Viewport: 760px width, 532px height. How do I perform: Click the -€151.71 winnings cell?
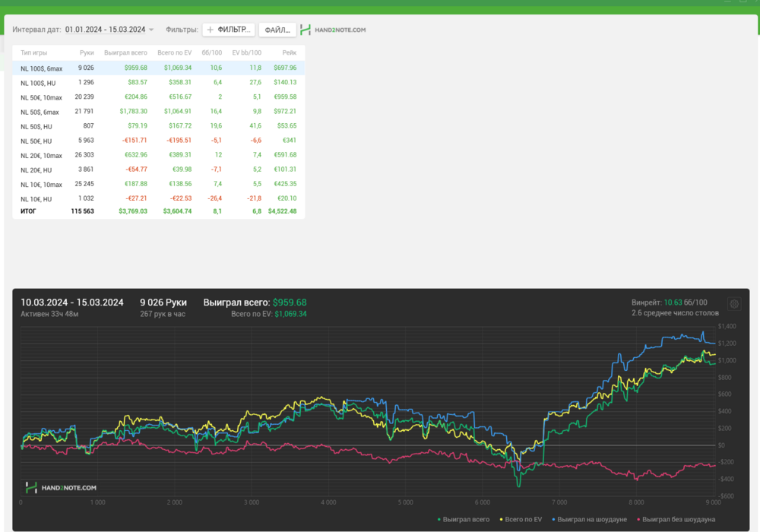135,141
